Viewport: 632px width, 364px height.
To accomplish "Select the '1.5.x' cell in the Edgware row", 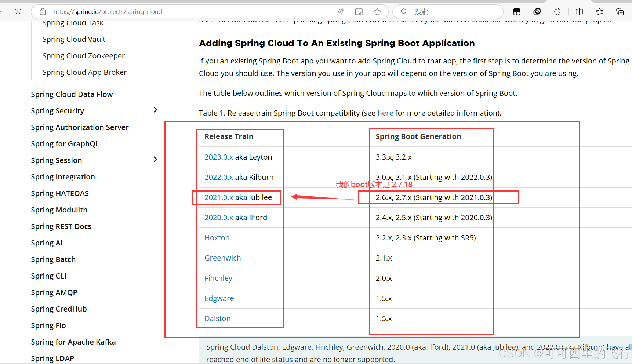I will [384, 298].
